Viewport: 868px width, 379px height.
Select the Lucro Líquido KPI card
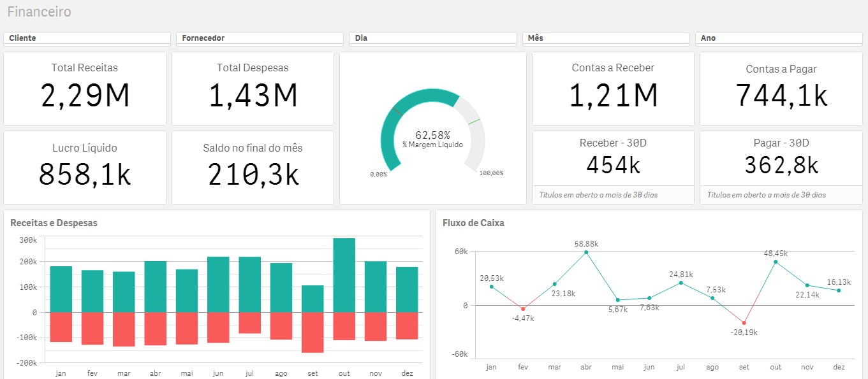coord(85,168)
